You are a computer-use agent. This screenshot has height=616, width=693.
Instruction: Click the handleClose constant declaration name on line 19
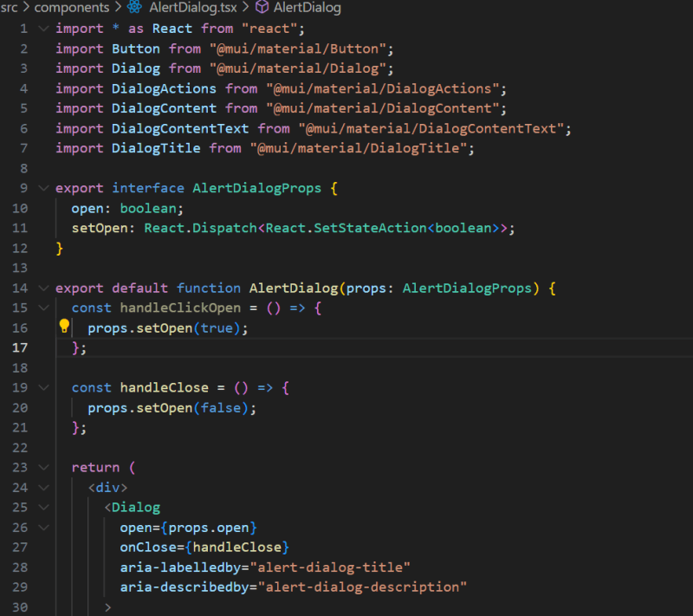pos(164,388)
